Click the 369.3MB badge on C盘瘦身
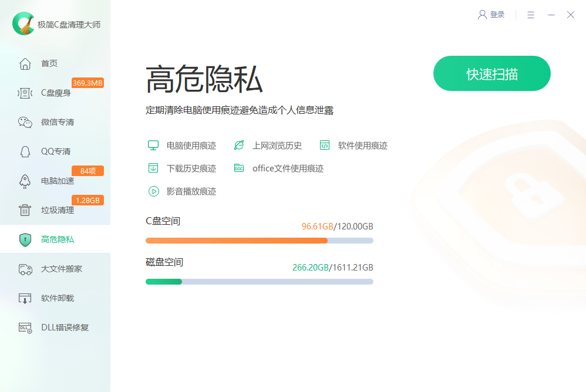The image size is (586, 392). tap(87, 83)
